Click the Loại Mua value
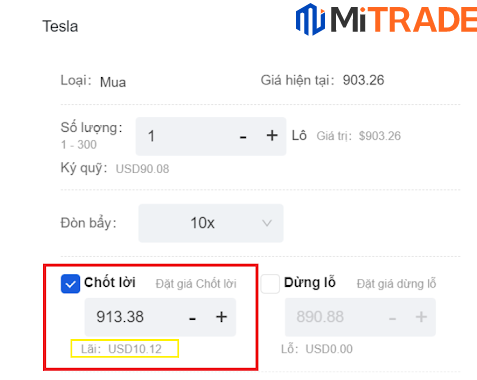This screenshot has width=477, height=380. (x=113, y=82)
